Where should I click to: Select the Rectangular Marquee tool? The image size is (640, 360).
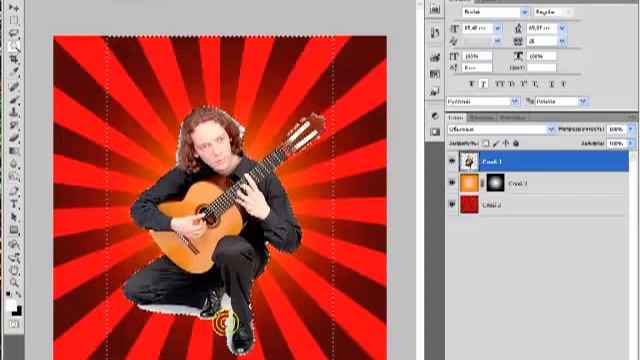point(14,20)
